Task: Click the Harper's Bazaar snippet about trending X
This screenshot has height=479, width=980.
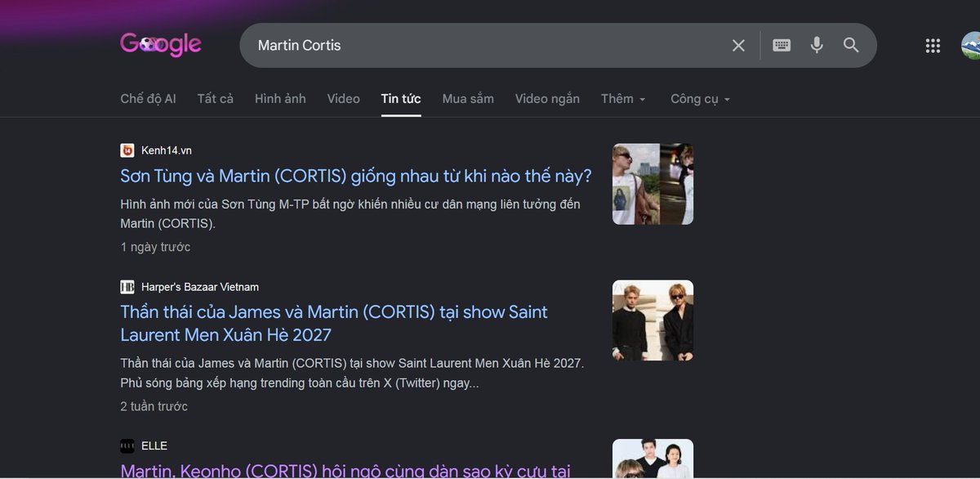Action: point(352,373)
